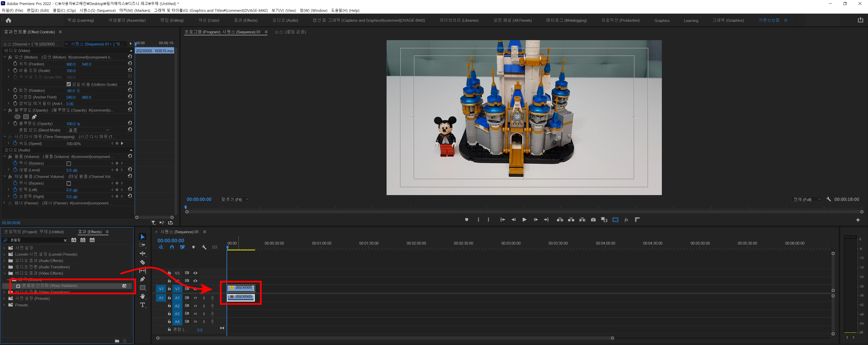The image size is (868, 345).
Task: Reset the Rotation parameter
Action: coord(130,90)
